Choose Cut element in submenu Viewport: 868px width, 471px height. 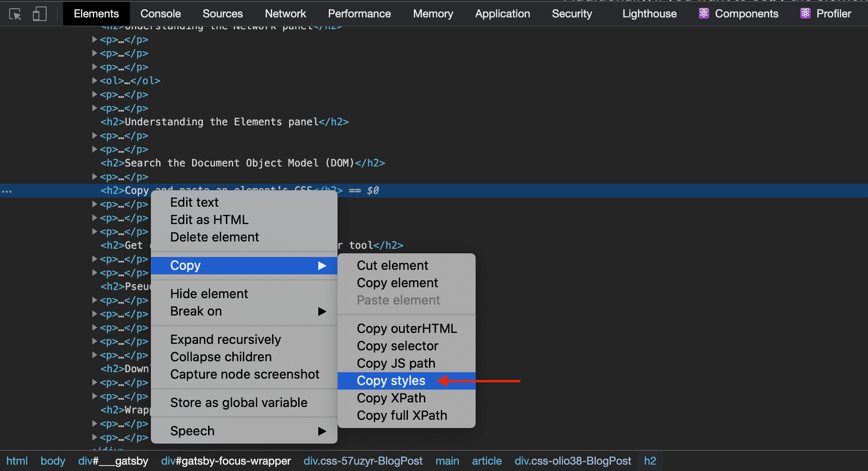pos(406,265)
